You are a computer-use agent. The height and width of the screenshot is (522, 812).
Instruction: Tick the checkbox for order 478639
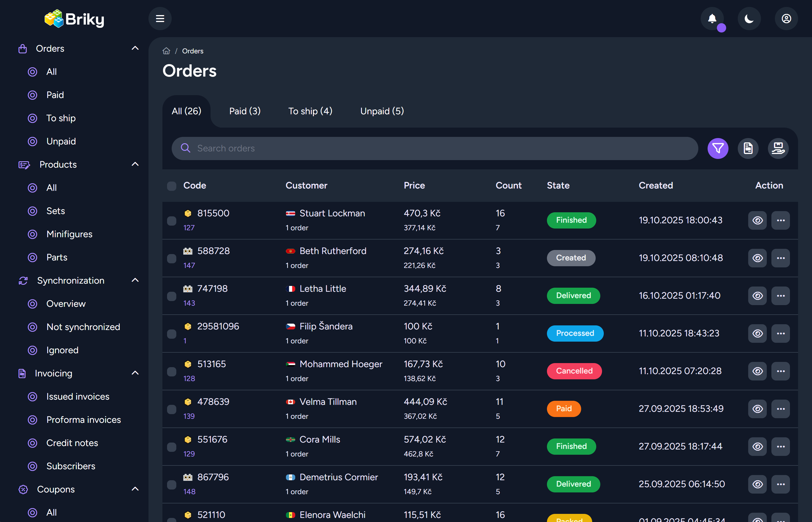tap(171, 409)
